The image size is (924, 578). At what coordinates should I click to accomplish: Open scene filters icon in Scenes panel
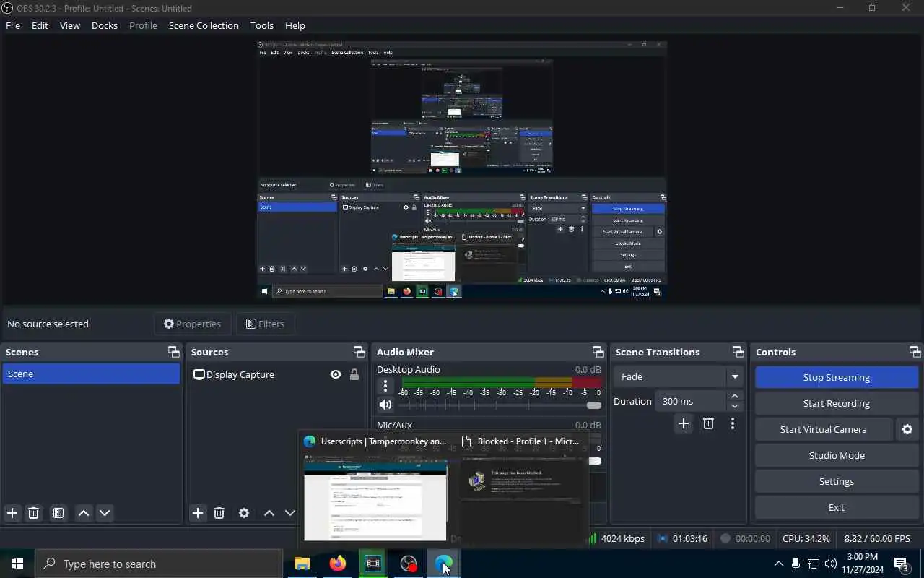58,513
